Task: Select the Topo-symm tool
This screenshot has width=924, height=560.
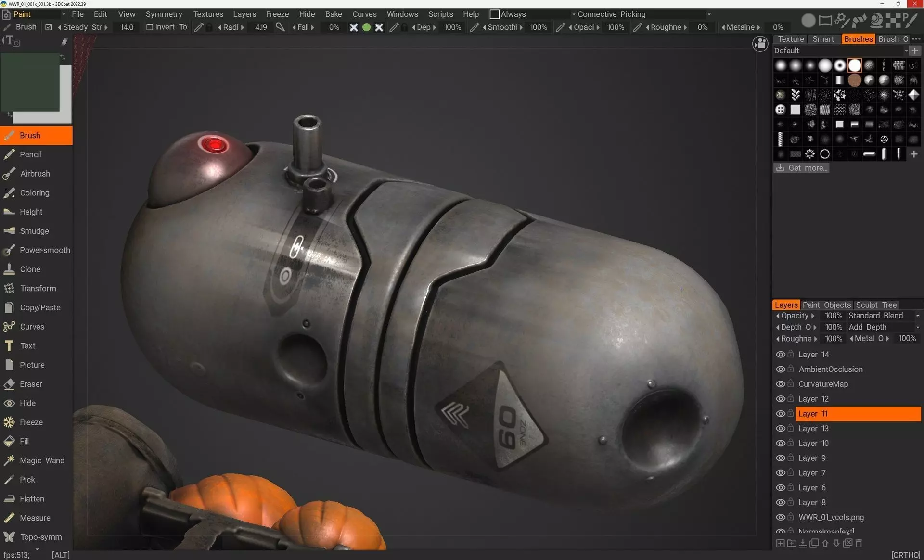Action: click(40, 537)
